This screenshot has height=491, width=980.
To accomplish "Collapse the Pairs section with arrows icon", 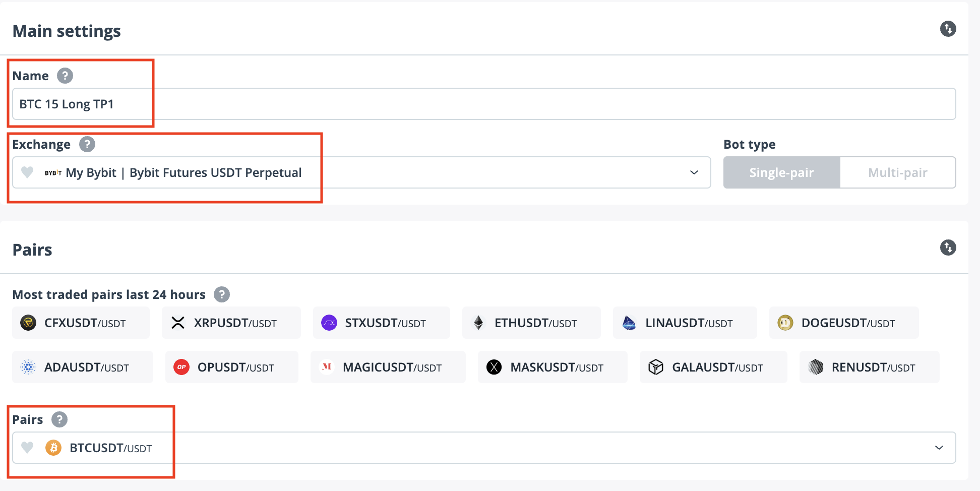I will 948,248.
